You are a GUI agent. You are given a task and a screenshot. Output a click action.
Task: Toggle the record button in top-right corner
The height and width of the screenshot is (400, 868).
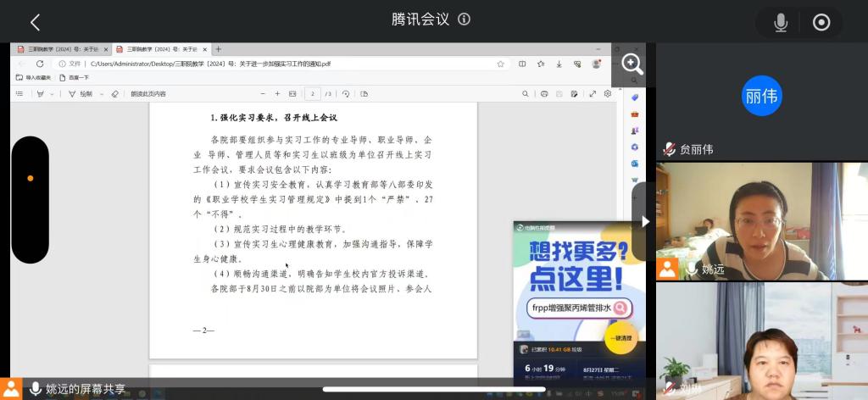(x=821, y=23)
